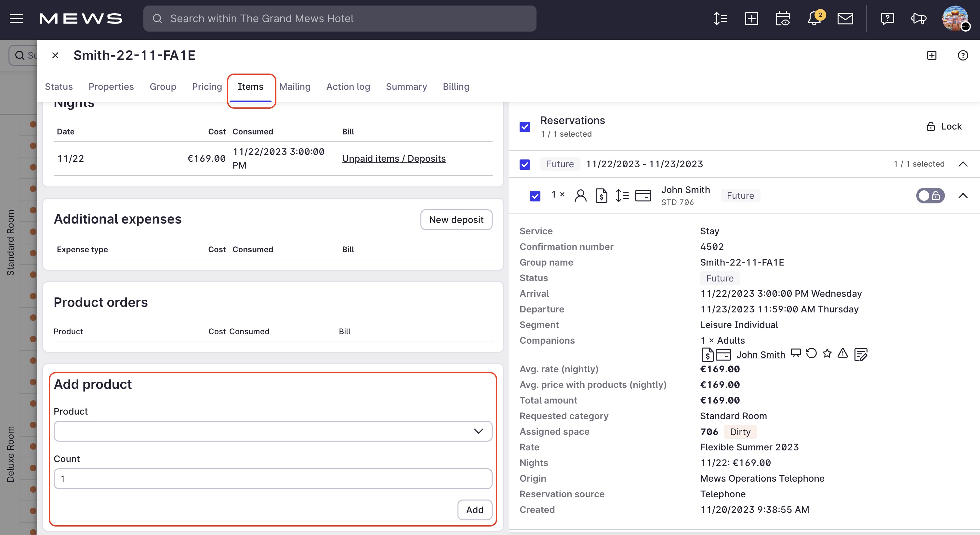This screenshot has height=535, width=980.
Task: Open the hamburger main menu
Action: coord(16,18)
